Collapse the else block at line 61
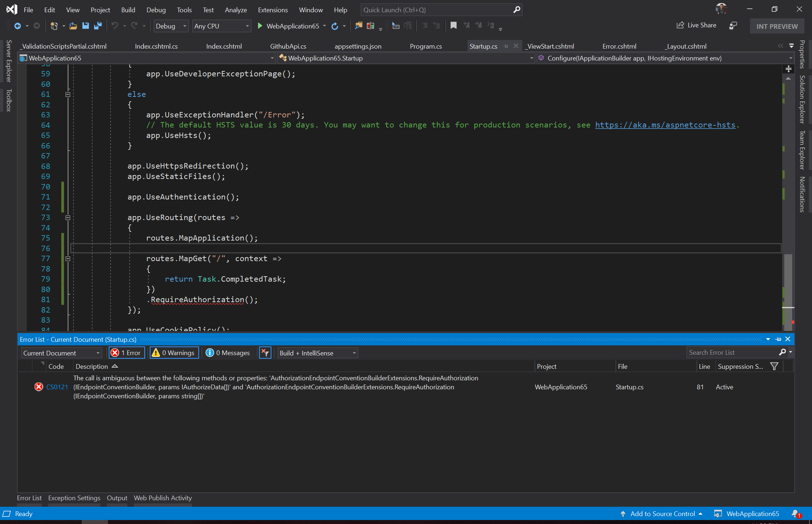812x524 pixels. [x=68, y=94]
